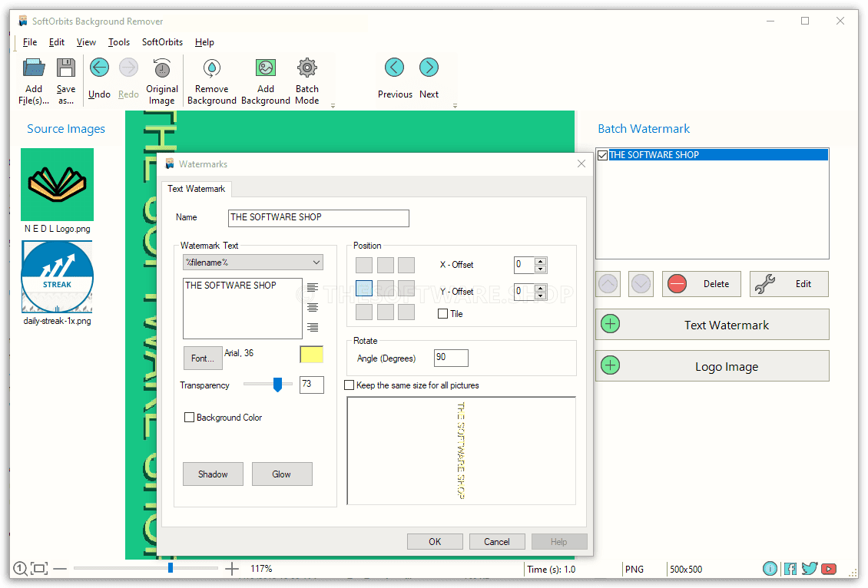Expand first toolbar overflow arrow
868x588 pixels.
333,105
